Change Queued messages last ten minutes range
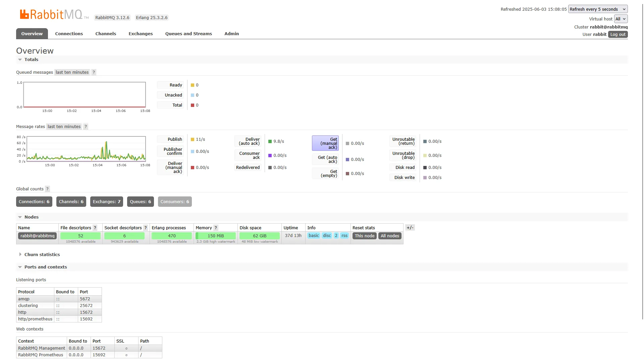644x362 pixels. [x=72, y=72]
